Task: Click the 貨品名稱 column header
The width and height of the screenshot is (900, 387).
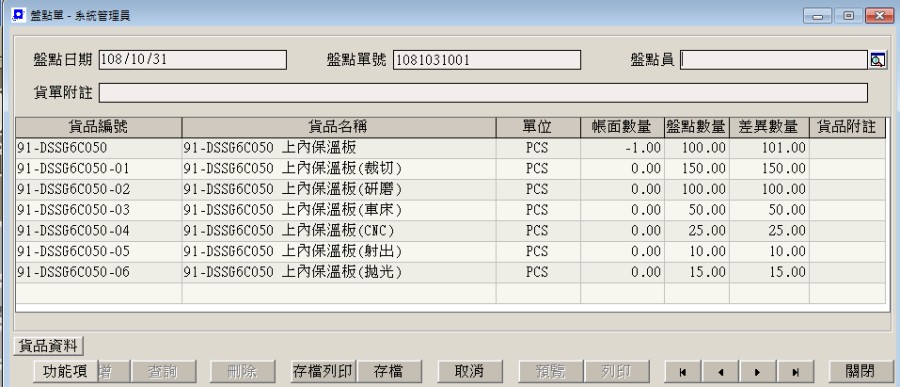Action: 339,127
